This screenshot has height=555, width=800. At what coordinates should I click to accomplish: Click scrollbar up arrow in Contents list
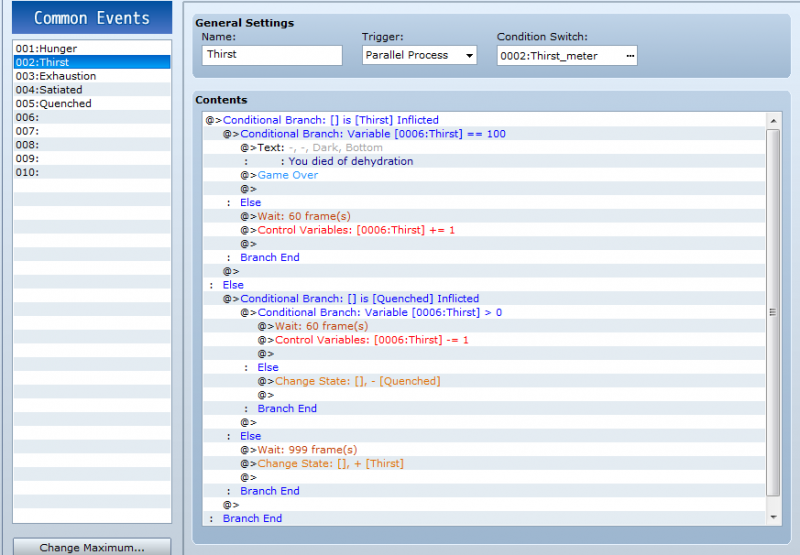pyautogui.click(x=773, y=121)
